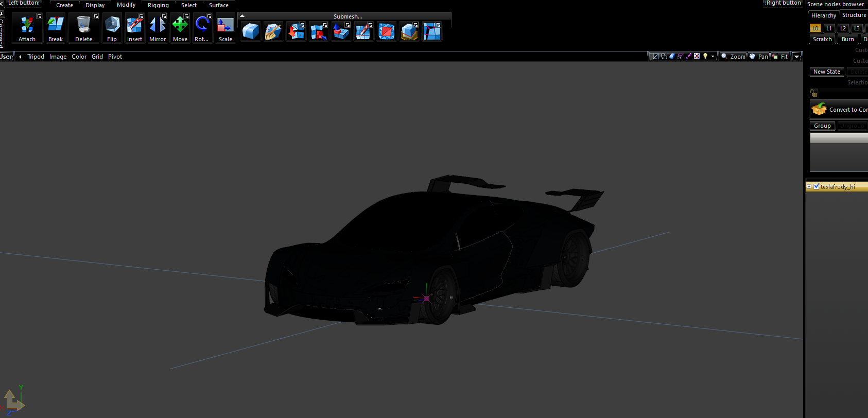868x418 pixels.
Task: Click the Fit viewport button
Action: (780, 57)
